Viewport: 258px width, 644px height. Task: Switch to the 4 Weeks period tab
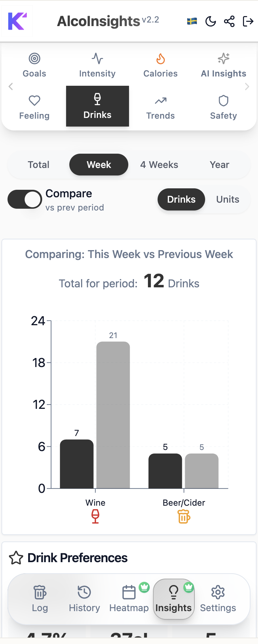tap(159, 164)
